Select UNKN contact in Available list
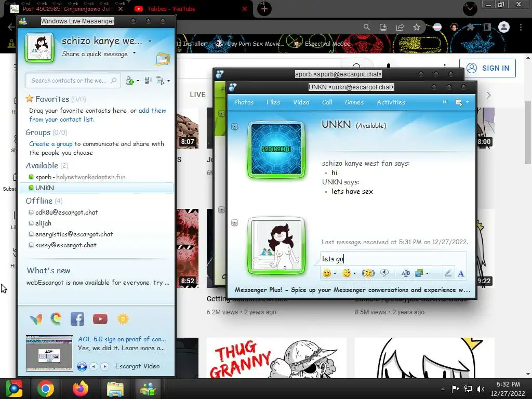The height and width of the screenshot is (399, 532). [x=96, y=188]
